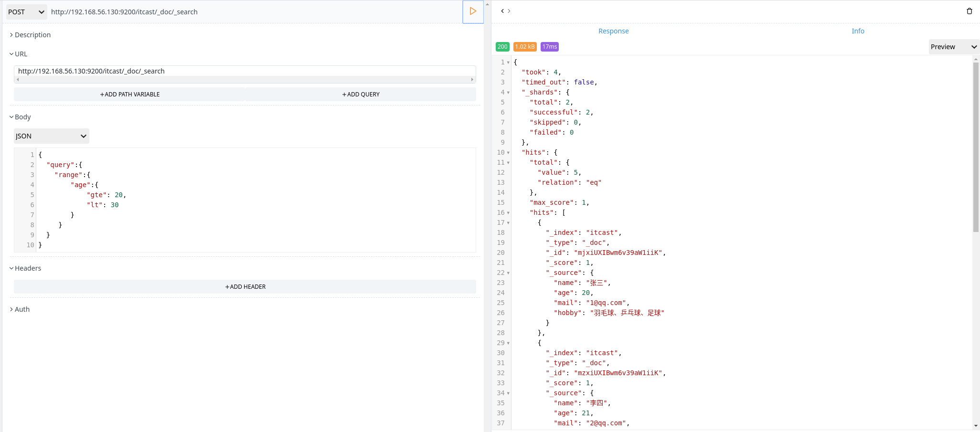Navigate forward with the right chevron icon
This screenshot has height=432, width=980.
point(509,11)
